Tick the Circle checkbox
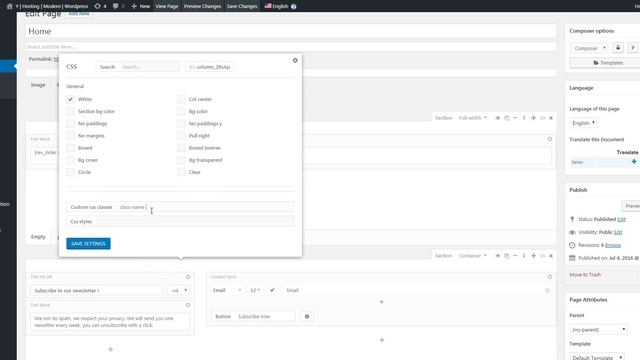The height and width of the screenshot is (360, 640). (71, 172)
